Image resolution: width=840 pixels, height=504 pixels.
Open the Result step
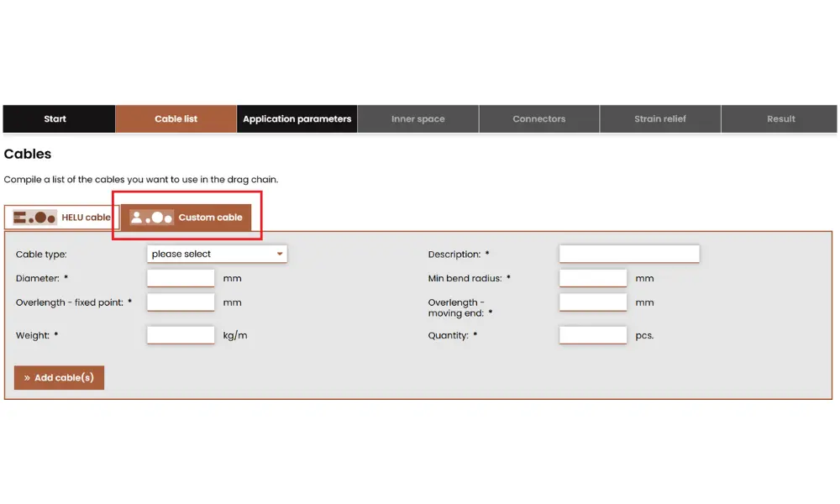pos(780,119)
